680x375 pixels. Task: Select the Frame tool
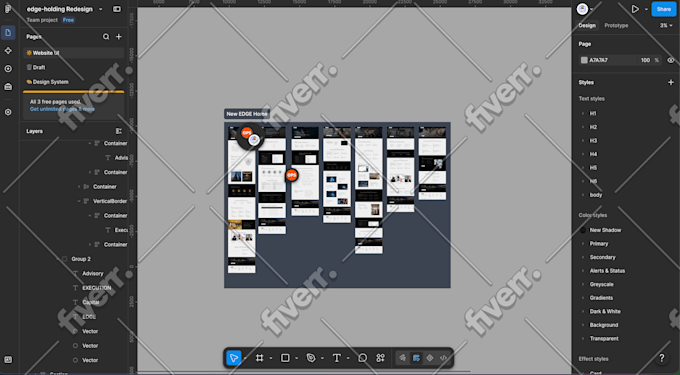[259, 358]
